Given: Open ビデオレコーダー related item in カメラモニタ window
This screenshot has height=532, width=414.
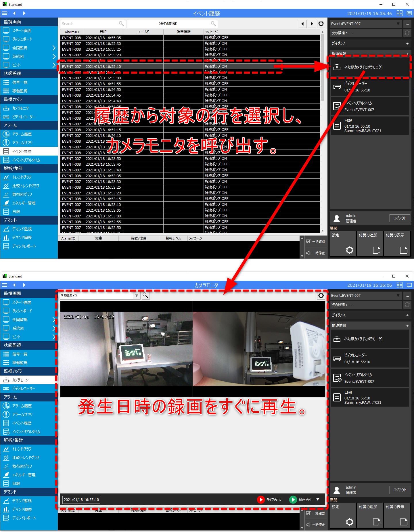Looking at the screenshot, I should pos(370,358).
